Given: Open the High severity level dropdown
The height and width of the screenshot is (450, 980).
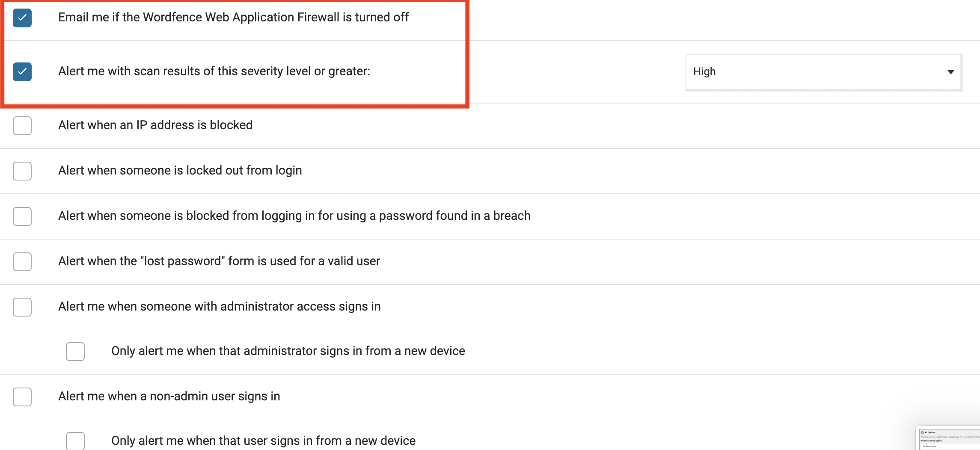Looking at the screenshot, I should 823,72.
